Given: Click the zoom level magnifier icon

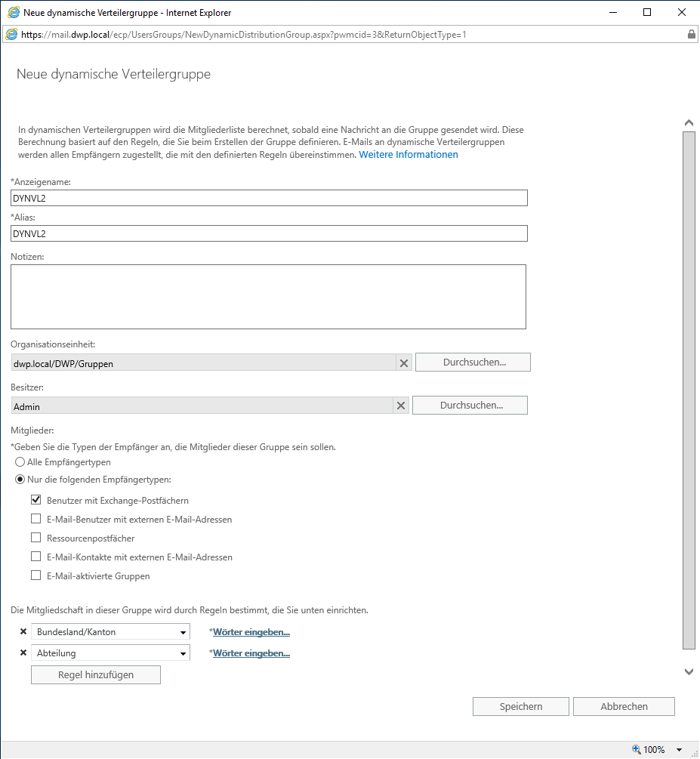Looking at the screenshot, I should [x=637, y=750].
